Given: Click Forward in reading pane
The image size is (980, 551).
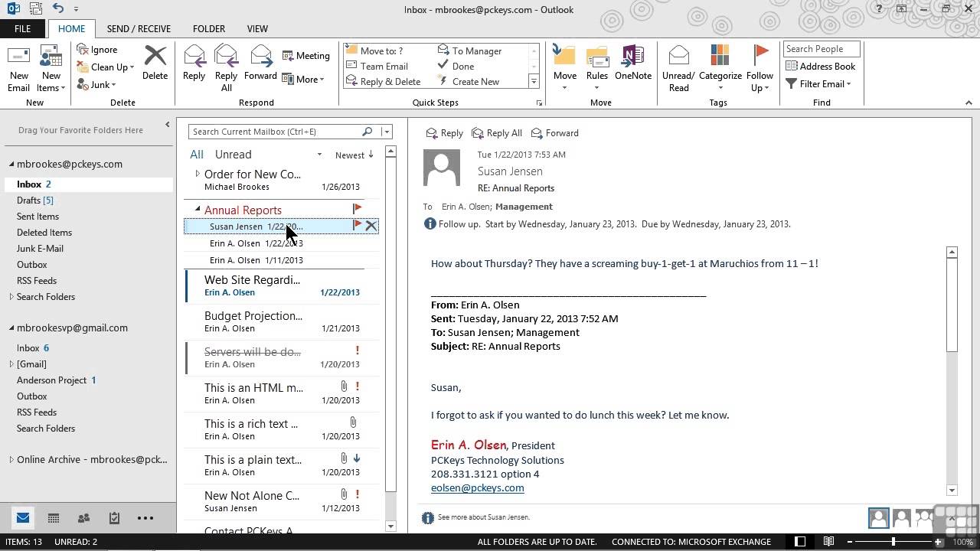Looking at the screenshot, I should (x=554, y=133).
